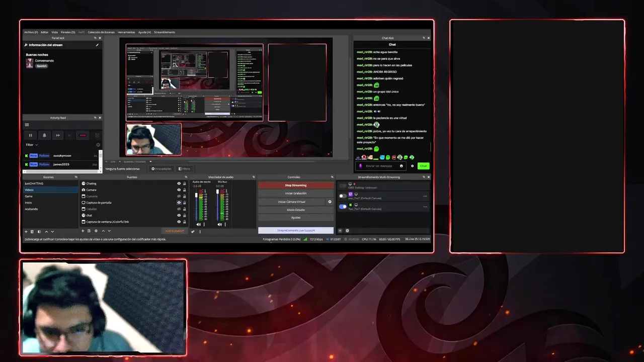Open the Editar menu
The width and height of the screenshot is (644, 362).
coord(45,32)
